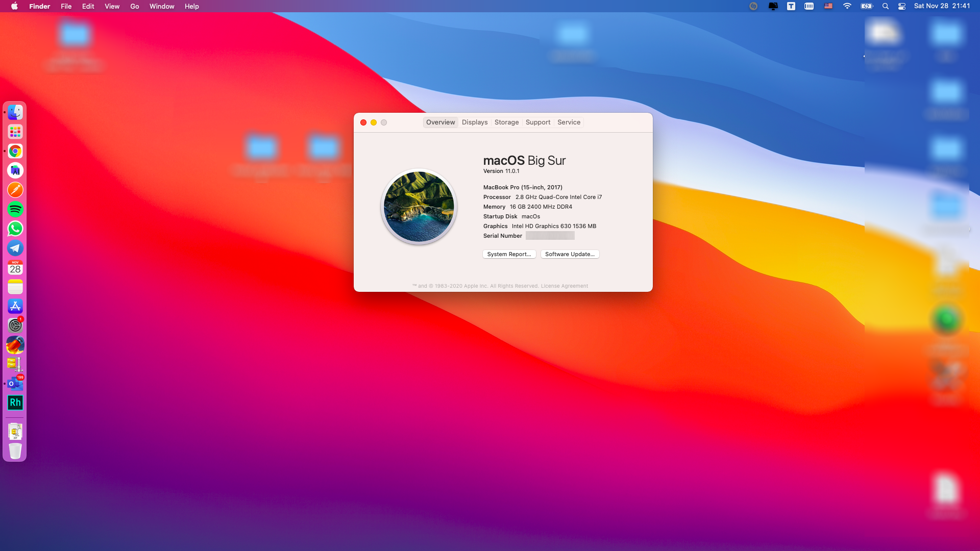Open System Preferences with update badge
This screenshot has width=980, height=551.
(x=15, y=325)
